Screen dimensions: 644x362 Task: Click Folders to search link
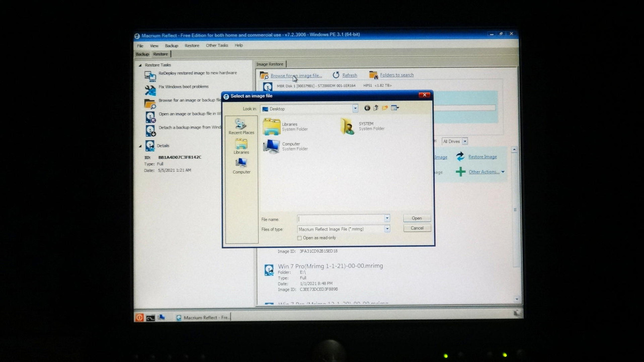tap(397, 75)
